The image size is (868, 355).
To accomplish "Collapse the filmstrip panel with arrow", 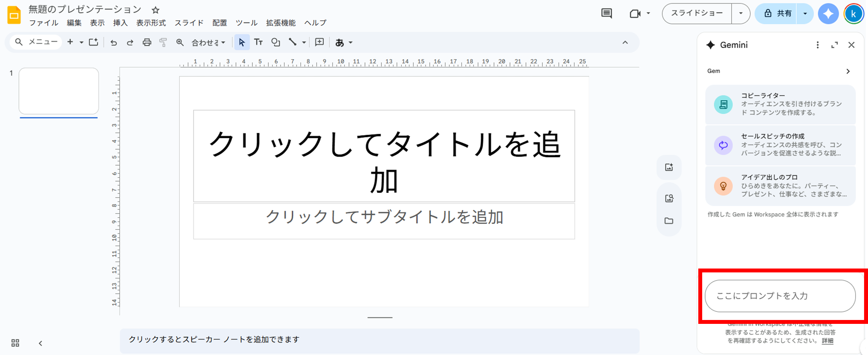I will (40, 343).
